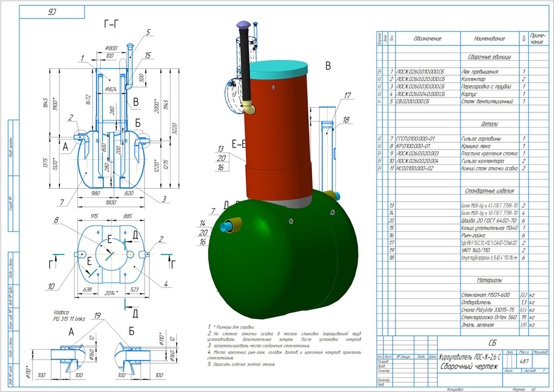Image resolution: width=554 pixels, height=392 pixels.
Task: Click the 'Масса' label in title block
Action: (x=524, y=352)
